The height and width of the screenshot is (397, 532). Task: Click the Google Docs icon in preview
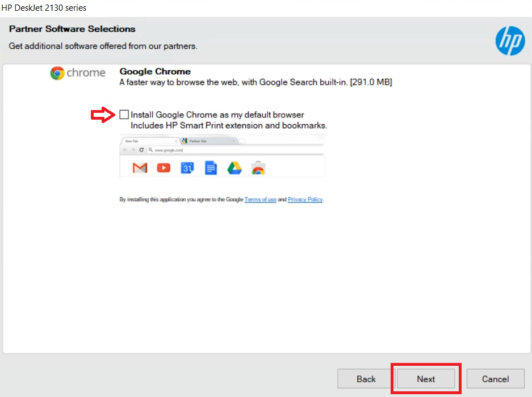coord(211,168)
